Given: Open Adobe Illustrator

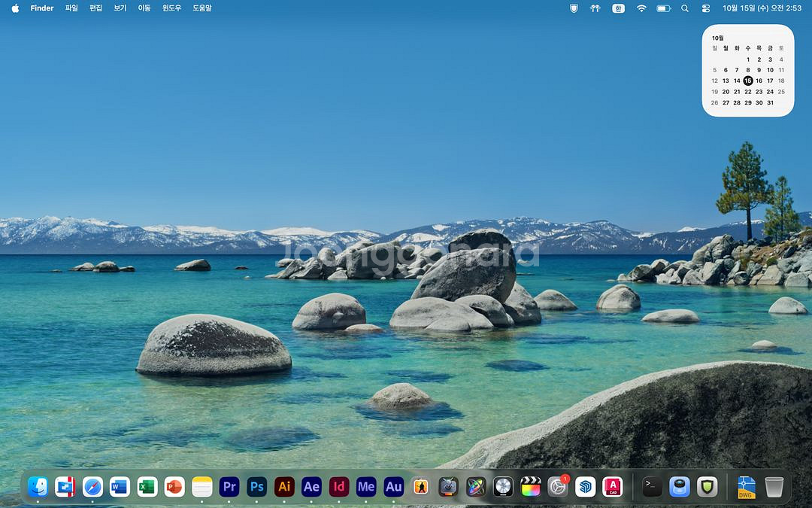Looking at the screenshot, I should (x=283, y=487).
